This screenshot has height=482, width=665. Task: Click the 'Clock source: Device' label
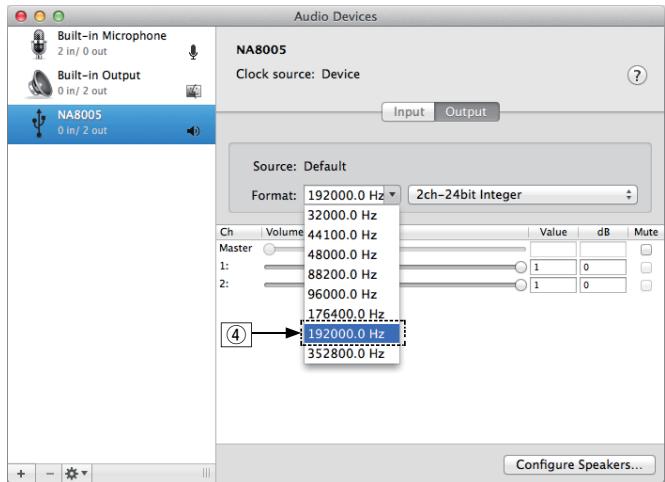(298, 74)
